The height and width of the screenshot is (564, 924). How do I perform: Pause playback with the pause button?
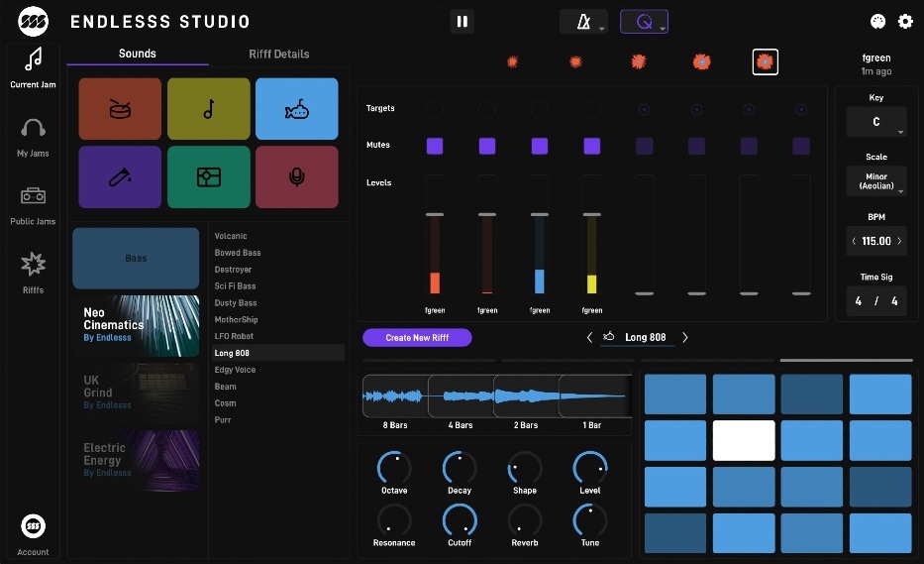[x=462, y=22]
